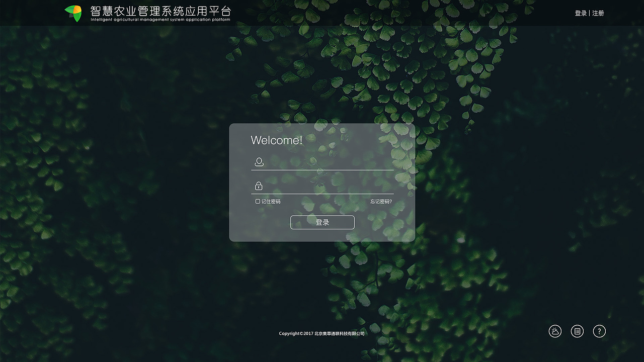Open the news list circular icon bottom right
The height and width of the screenshot is (362, 644).
click(x=577, y=331)
